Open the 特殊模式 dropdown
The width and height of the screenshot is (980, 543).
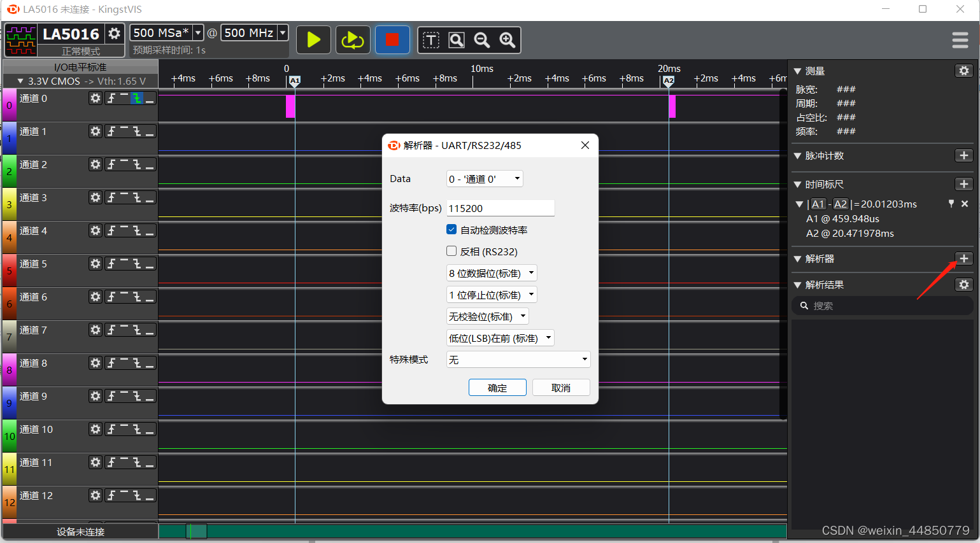(x=518, y=360)
